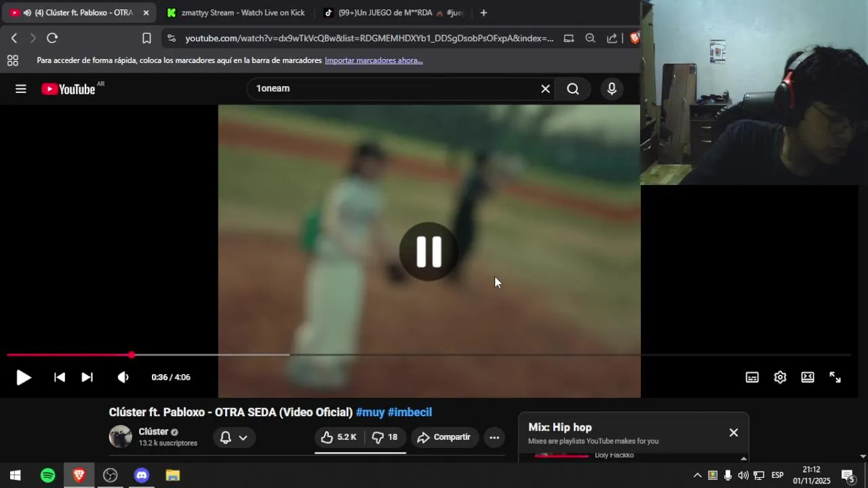
Task: Like the video (5.2 K)
Action: click(x=339, y=437)
